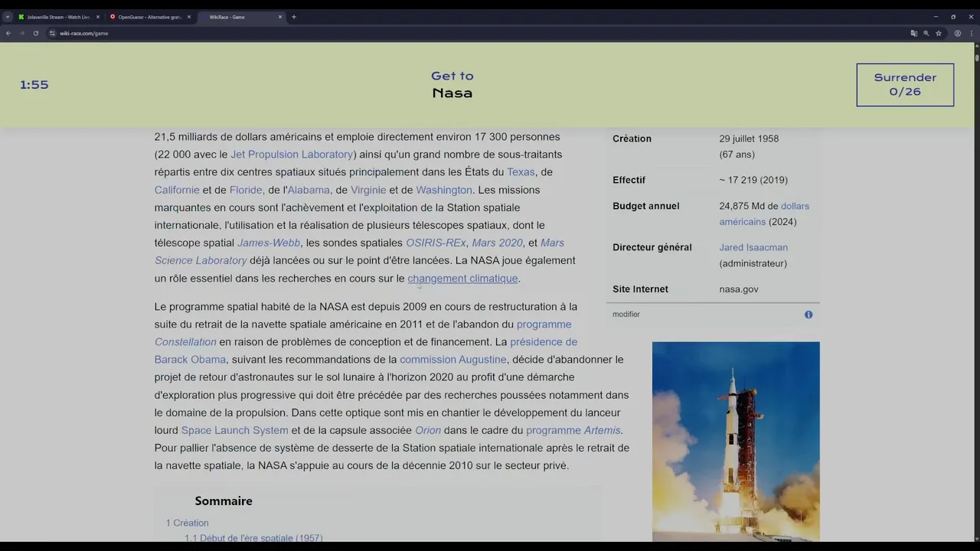This screenshot has width=980, height=551.
Task: Go to section 1 Création in Sommaire
Action: pyautogui.click(x=188, y=523)
